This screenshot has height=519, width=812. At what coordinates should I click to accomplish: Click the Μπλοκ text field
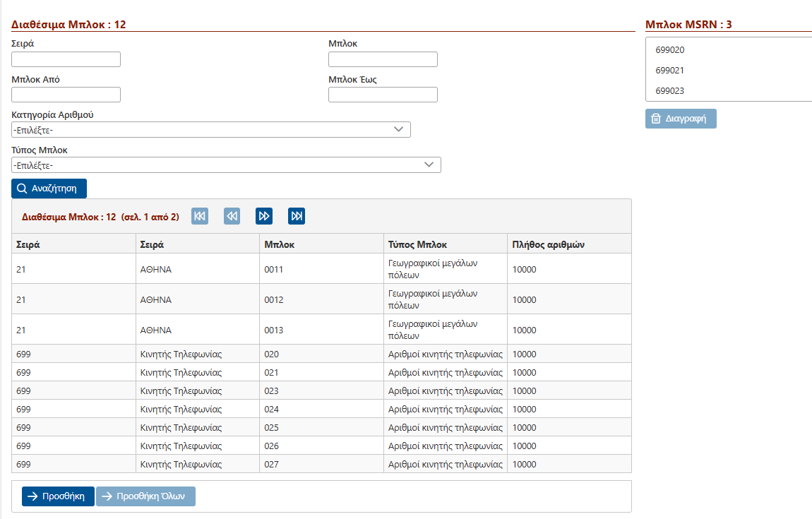383,59
